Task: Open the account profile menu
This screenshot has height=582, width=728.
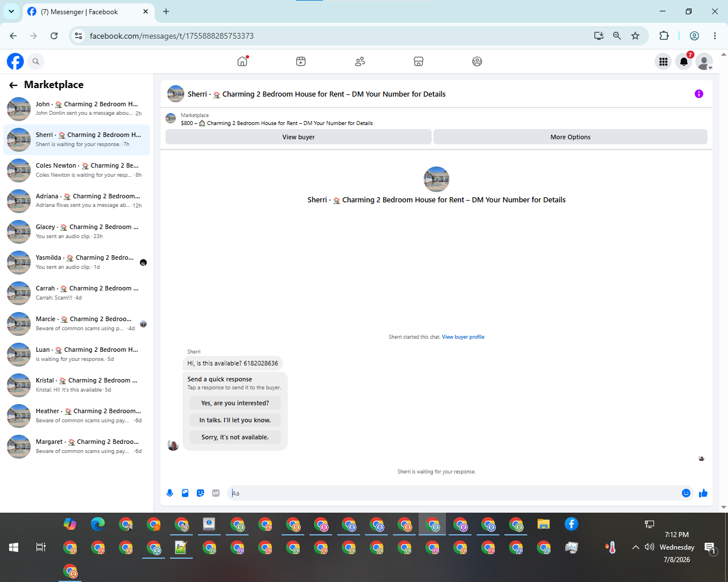Action: (x=704, y=62)
